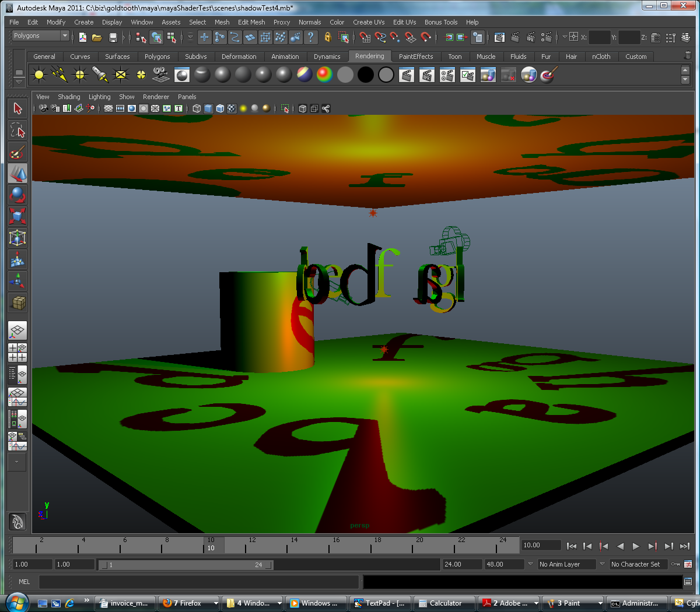The image size is (700, 612).
Task: Create a spot light from shelf
Action: pos(100,75)
